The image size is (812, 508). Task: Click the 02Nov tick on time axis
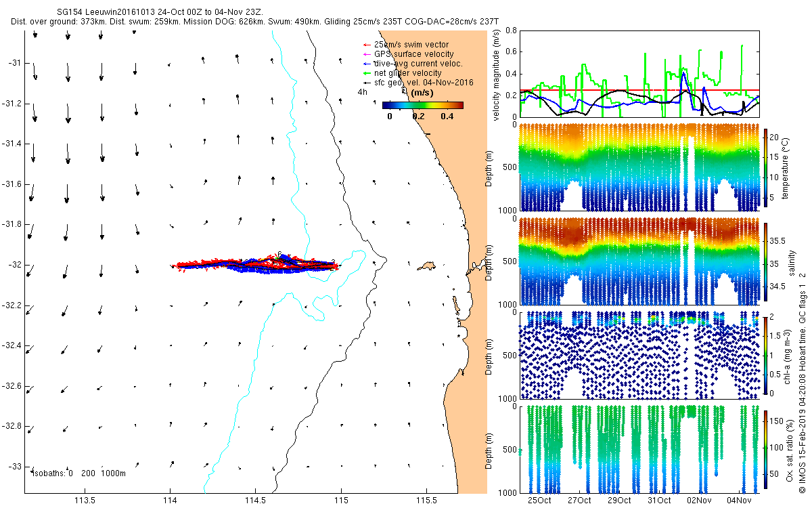pos(699,501)
